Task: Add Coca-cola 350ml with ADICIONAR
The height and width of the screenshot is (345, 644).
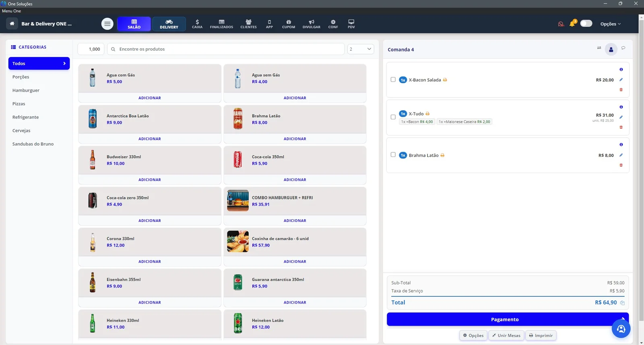Action: click(295, 180)
